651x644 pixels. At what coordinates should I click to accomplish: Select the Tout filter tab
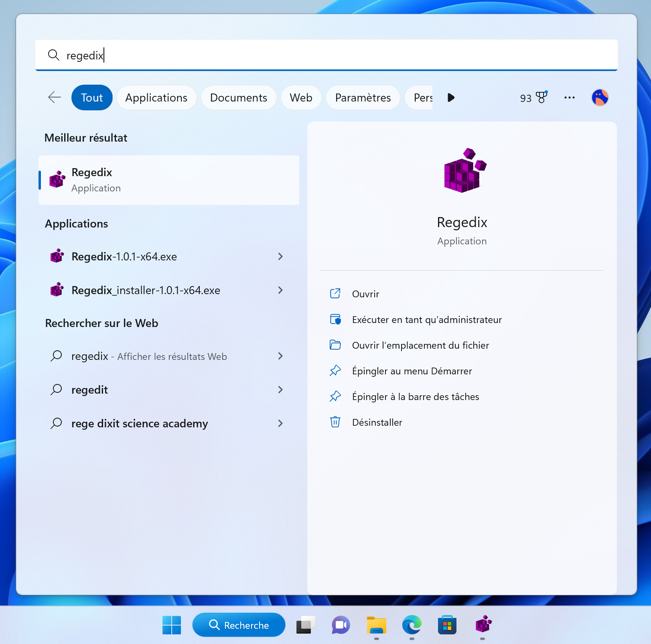click(92, 98)
